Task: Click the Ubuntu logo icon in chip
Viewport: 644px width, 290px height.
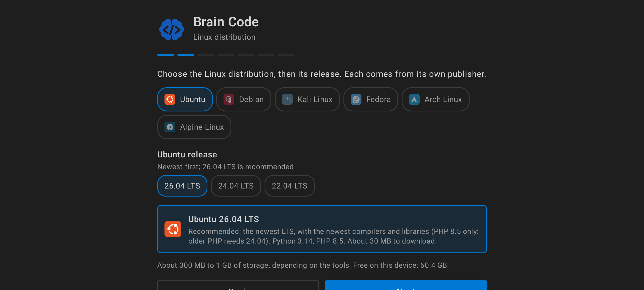Action: tap(170, 99)
